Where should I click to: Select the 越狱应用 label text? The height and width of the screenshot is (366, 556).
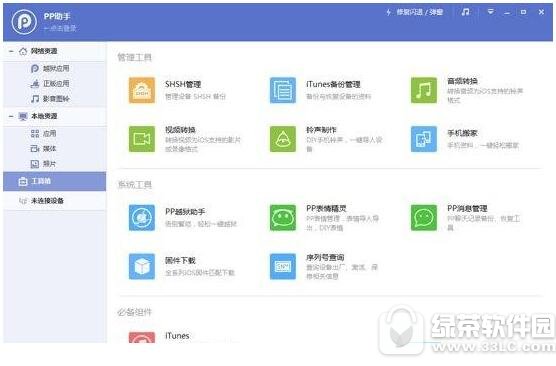click(56, 68)
